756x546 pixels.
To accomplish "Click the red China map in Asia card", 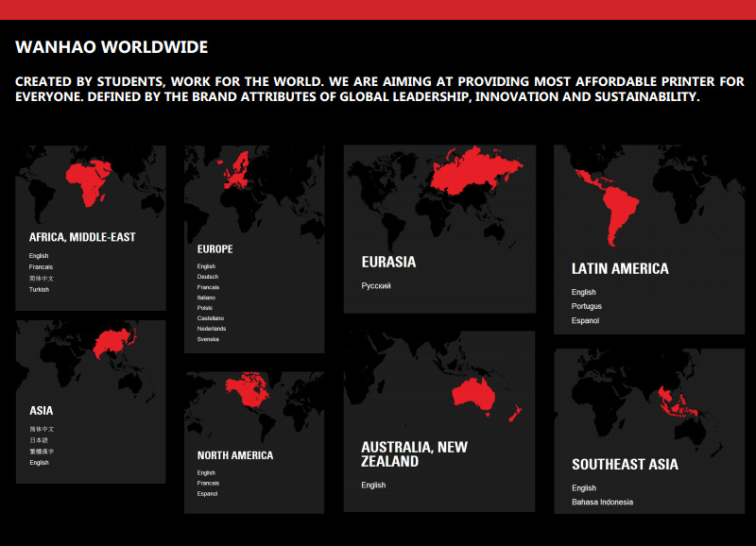I will click(114, 343).
